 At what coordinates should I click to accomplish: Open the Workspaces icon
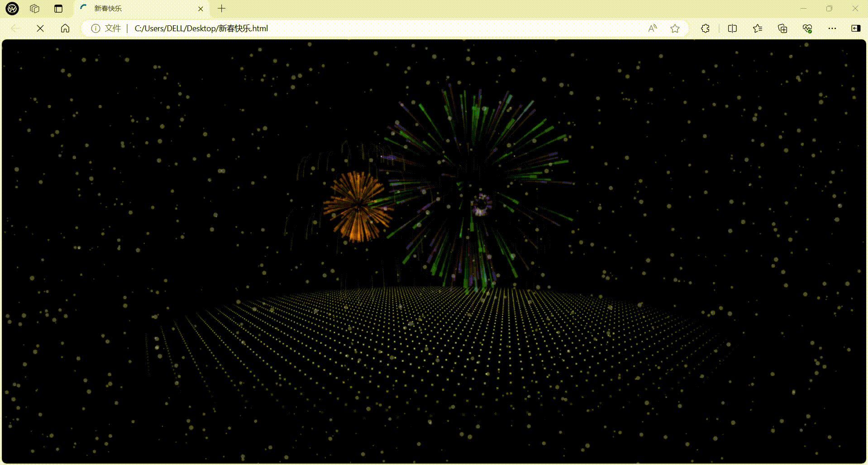[35, 8]
